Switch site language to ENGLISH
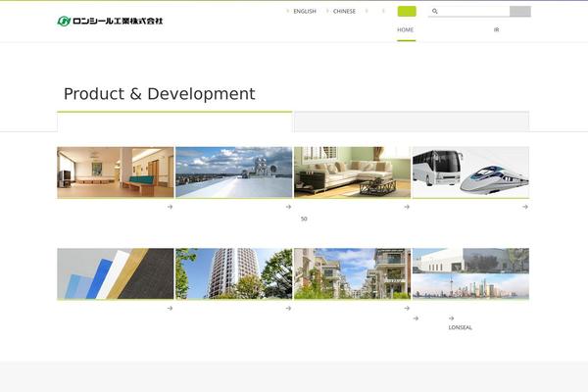This screenshot has width=588, height=392. pyautogui.click(x=305, y=11)
